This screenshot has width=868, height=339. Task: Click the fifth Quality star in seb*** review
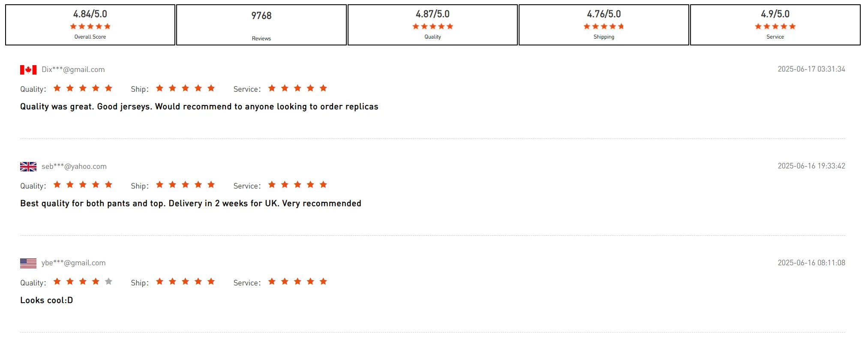click(x=108, y=184)
